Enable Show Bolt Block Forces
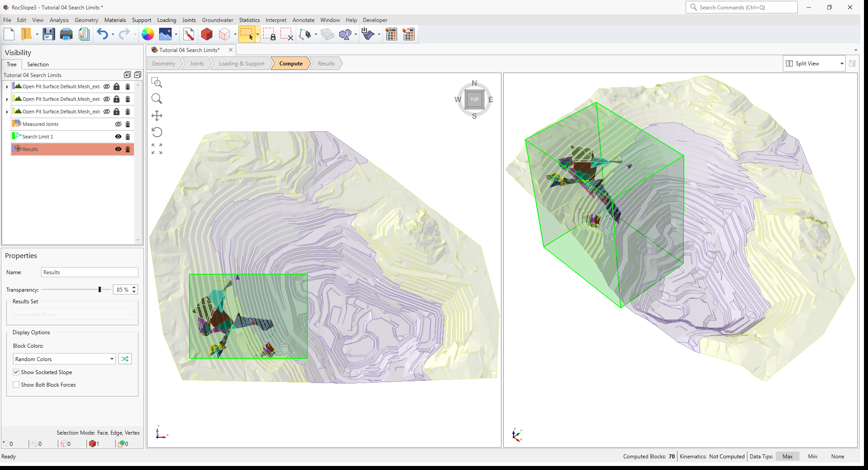This screenshot has height=470, width=868. [16, 384]
